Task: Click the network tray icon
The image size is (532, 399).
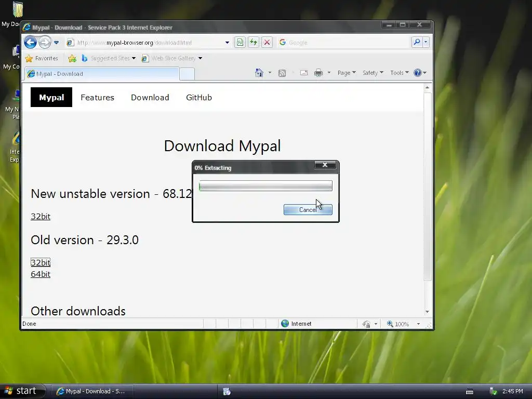Action: point(494,392)
